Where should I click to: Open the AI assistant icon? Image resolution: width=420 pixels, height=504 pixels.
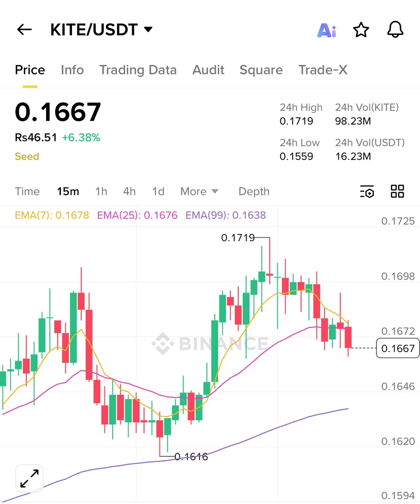point(327,30)
